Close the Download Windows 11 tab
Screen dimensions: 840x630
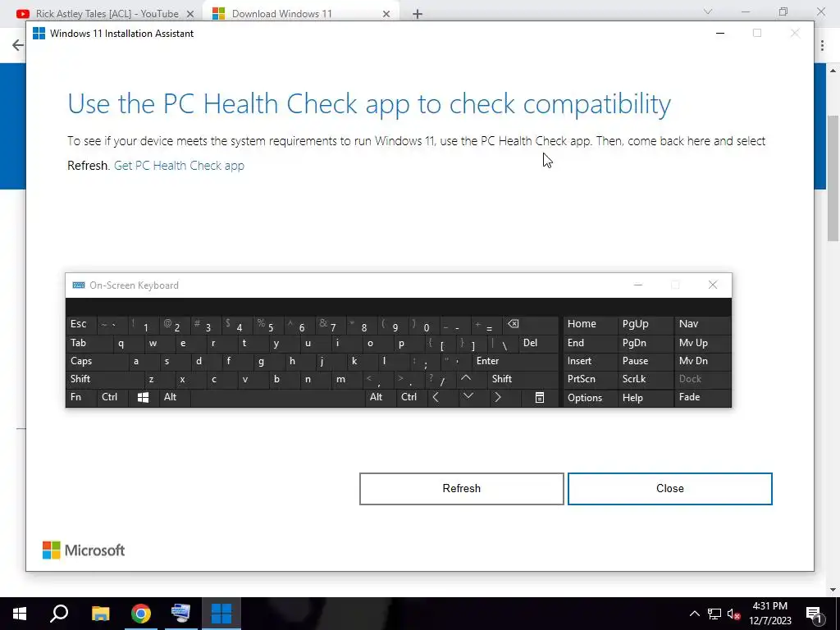tap(386, 14)
